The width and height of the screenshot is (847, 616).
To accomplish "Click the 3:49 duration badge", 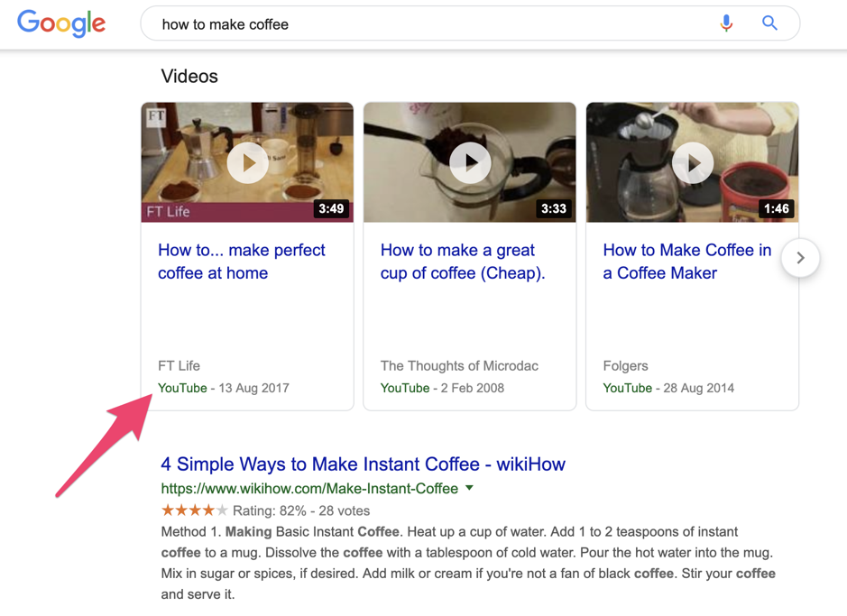I will pyautogui.click(x=331, y=209).
